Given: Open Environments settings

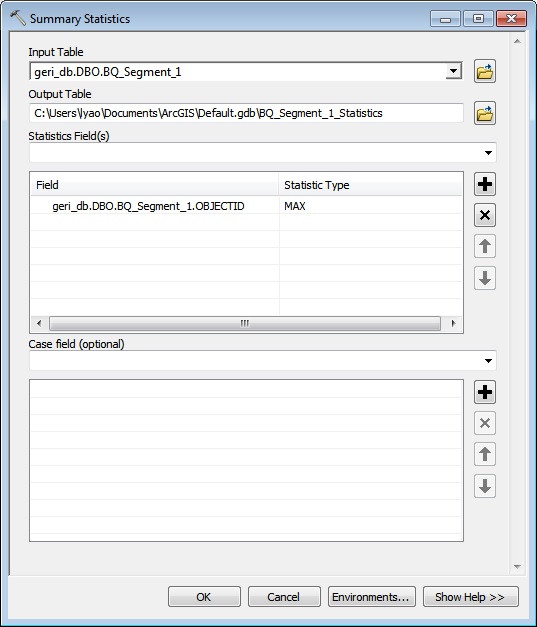Looking at the screenshot, I should coord(371,597).
